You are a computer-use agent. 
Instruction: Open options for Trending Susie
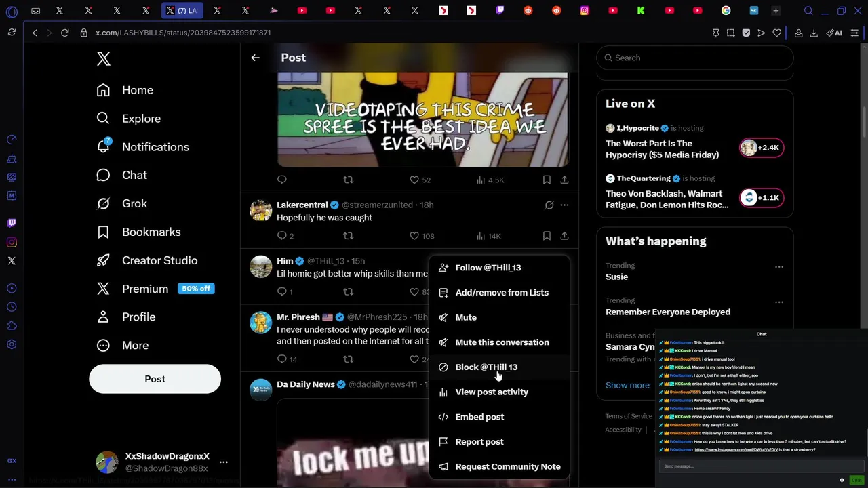click(x=779, y=267)
